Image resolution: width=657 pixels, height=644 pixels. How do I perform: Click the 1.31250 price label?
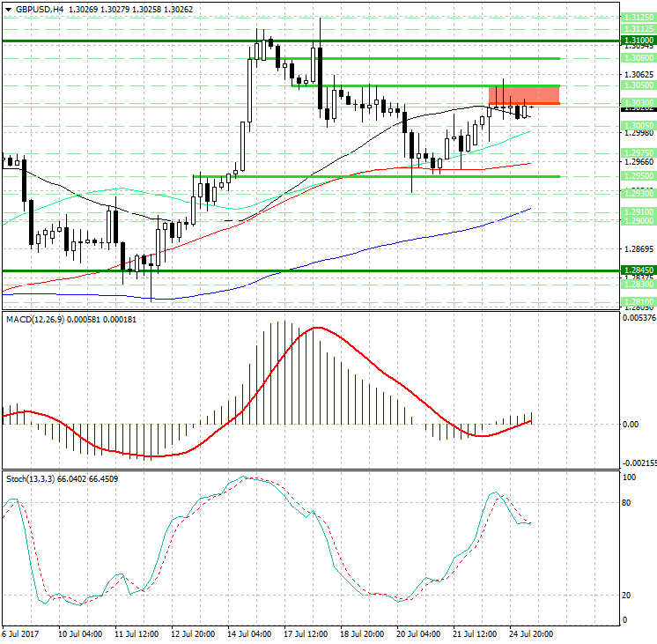[x=637, y=18]
